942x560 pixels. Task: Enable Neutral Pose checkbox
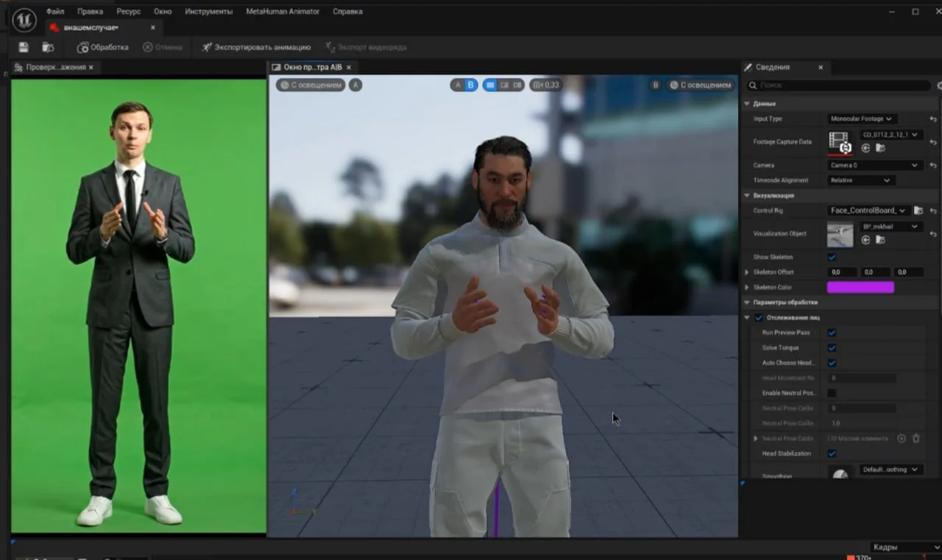click(832, 393)
